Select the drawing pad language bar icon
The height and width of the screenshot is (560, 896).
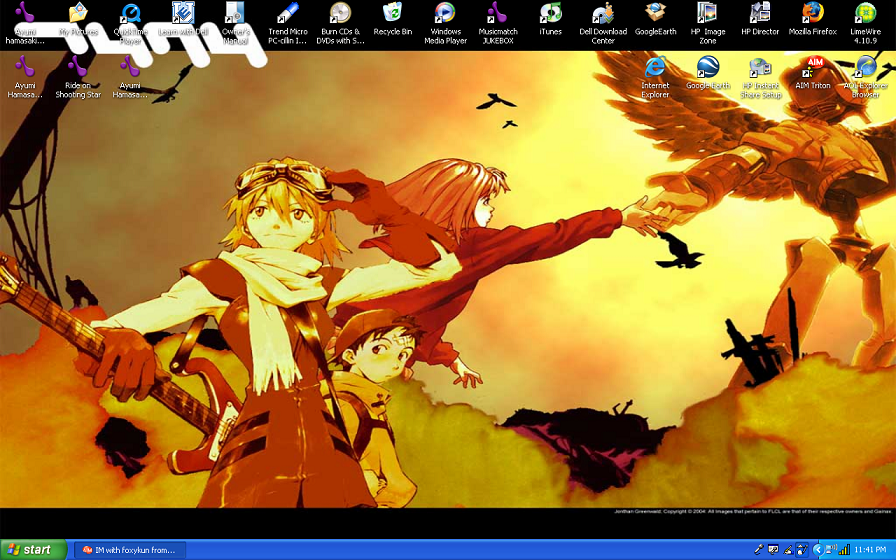802,550
